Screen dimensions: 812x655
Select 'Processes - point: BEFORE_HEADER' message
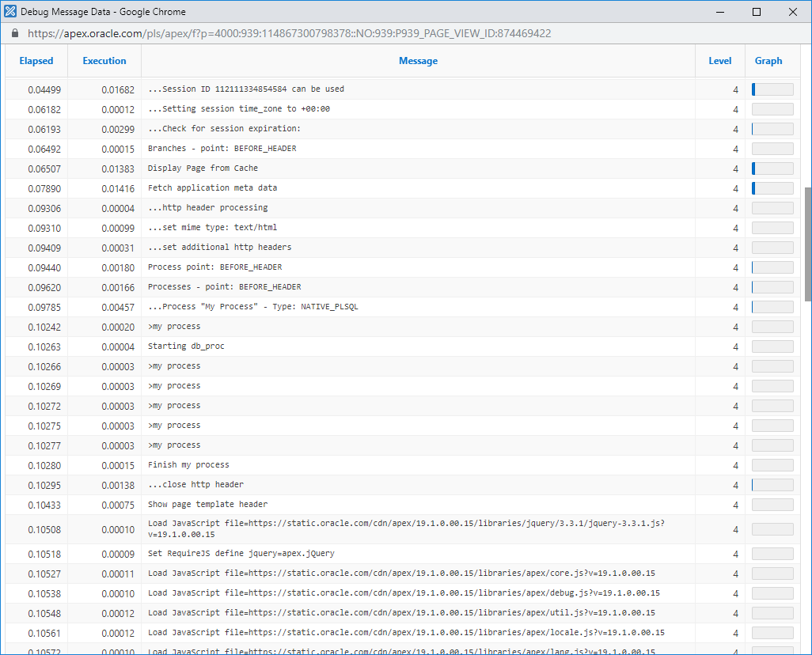[224, 287]
